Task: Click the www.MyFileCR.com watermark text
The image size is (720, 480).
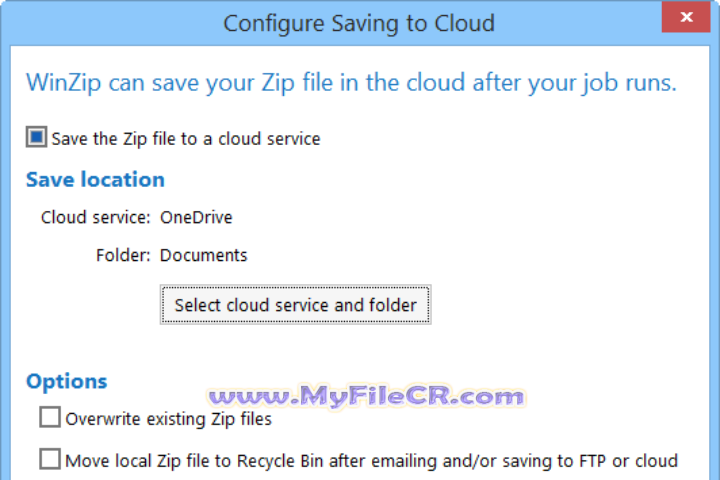Action: tap(365, 396)
